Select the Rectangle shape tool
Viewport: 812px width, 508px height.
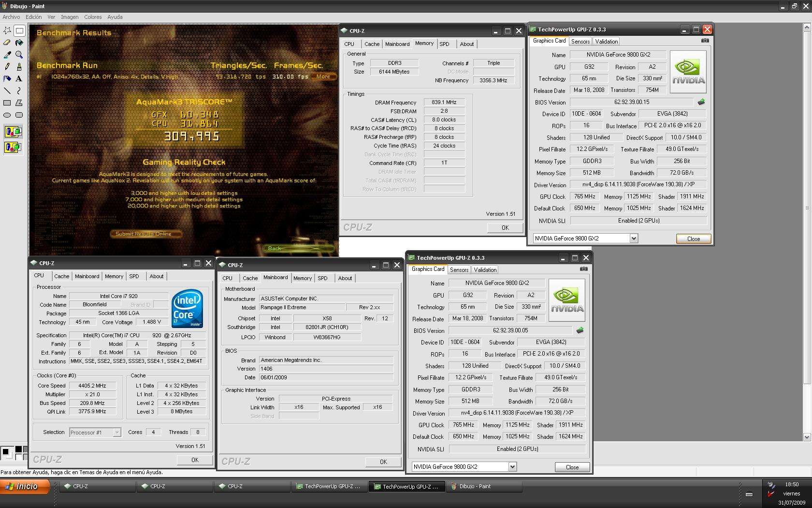(7, 103)
